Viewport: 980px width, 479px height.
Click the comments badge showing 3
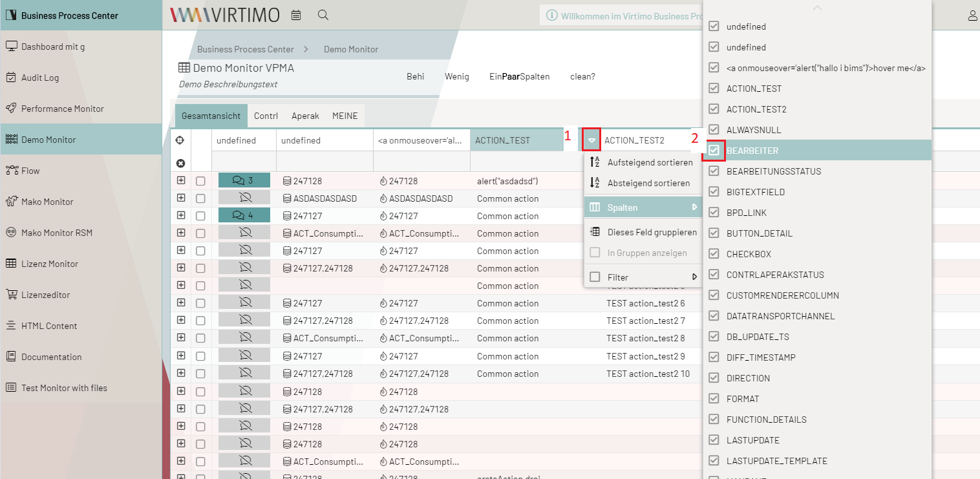(x=244, y=181)
